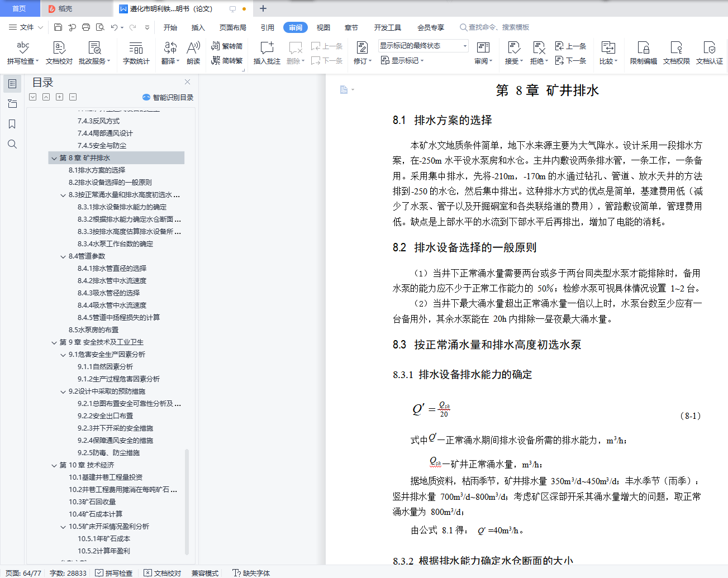Click the up-chevron box icon under 目录
Viewport: 728px width, 578px height.
coord(46,97)
